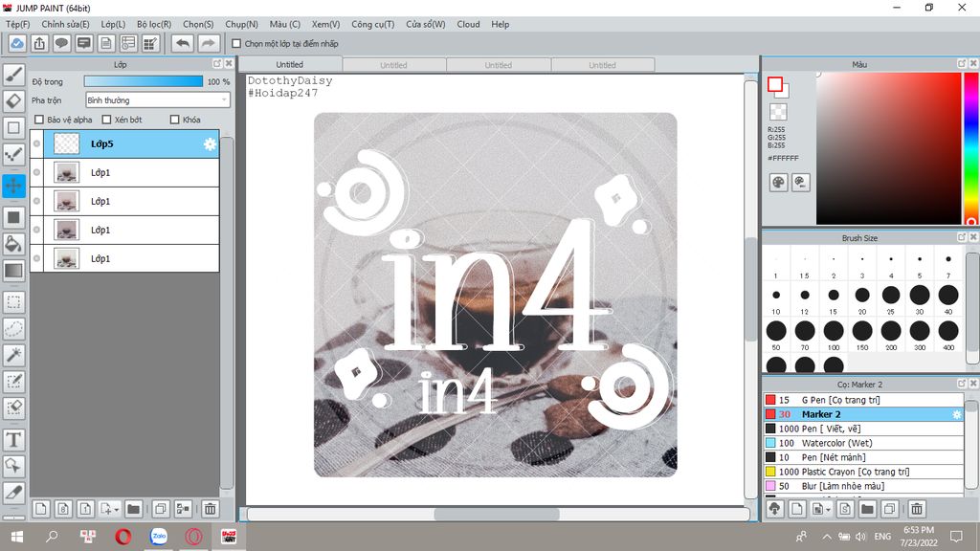980x551 pixels.
Task: Select 'Plastic Crayon [Cọ trang trí]' brush
Action: point(864,472)
